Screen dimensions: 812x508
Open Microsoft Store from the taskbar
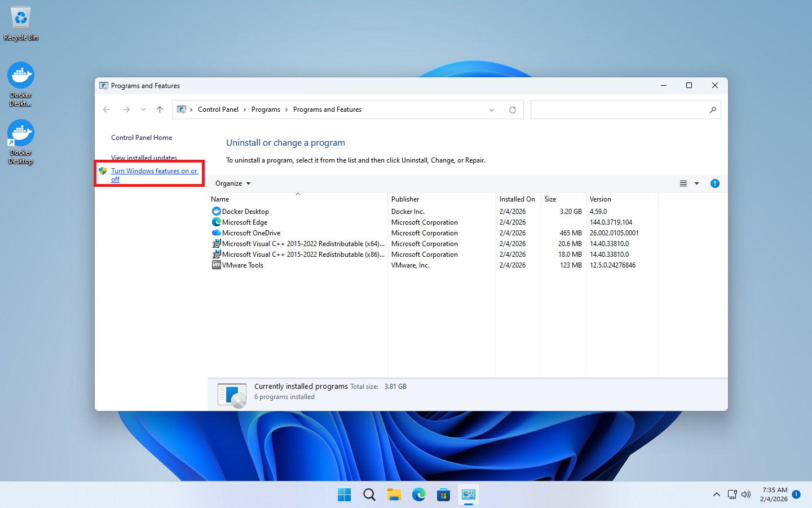[444, 495]
